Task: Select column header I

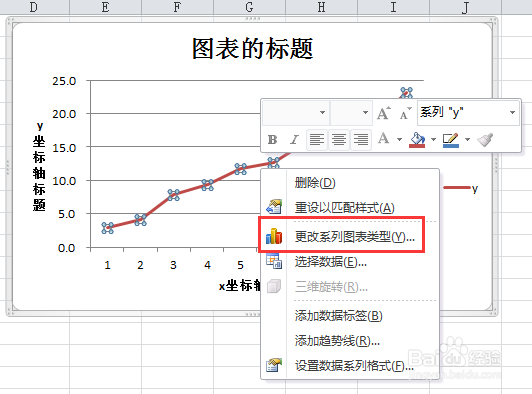Action: (x=393, y=7)
